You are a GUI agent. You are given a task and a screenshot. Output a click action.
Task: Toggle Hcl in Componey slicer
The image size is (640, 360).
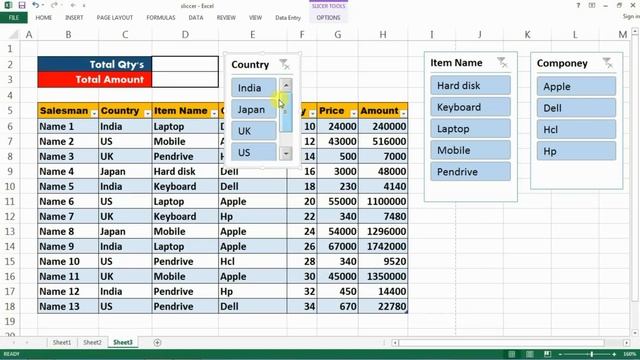(x=576, y=130)
